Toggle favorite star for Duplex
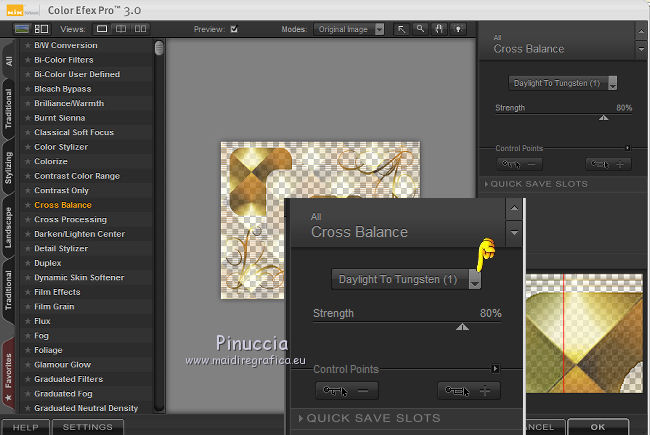The image size is (650, 435). pyautogui.click(x=28, y=263)
